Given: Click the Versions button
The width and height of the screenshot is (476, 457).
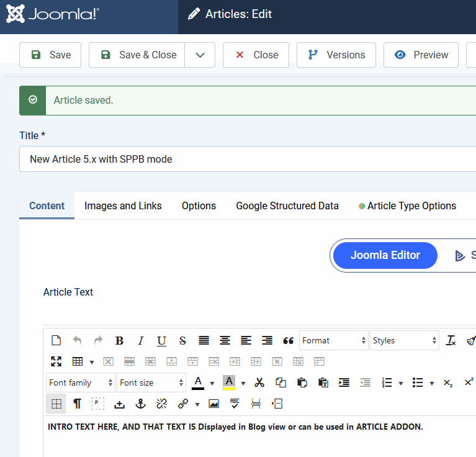Looking at the screenshot, I should (336, 55).
